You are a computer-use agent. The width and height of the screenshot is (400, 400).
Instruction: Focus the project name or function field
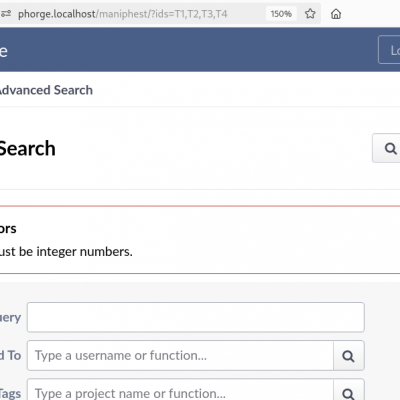click(180, 390)
